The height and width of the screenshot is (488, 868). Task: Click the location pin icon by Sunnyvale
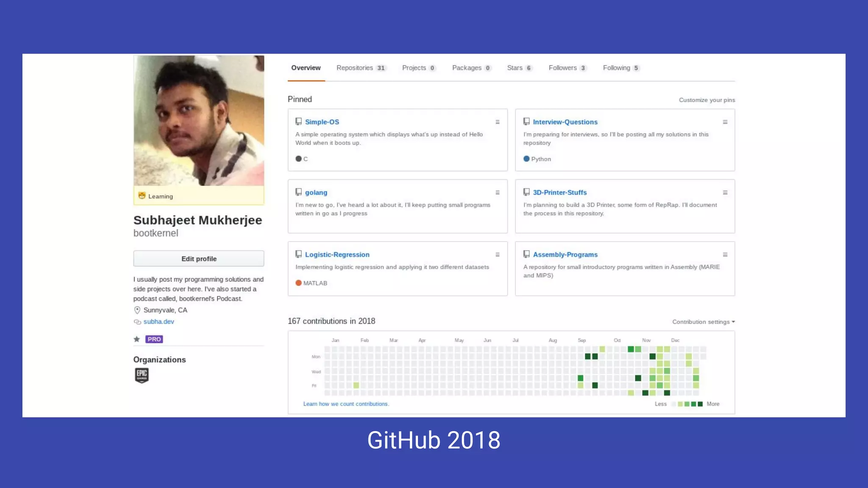(137, 310)
